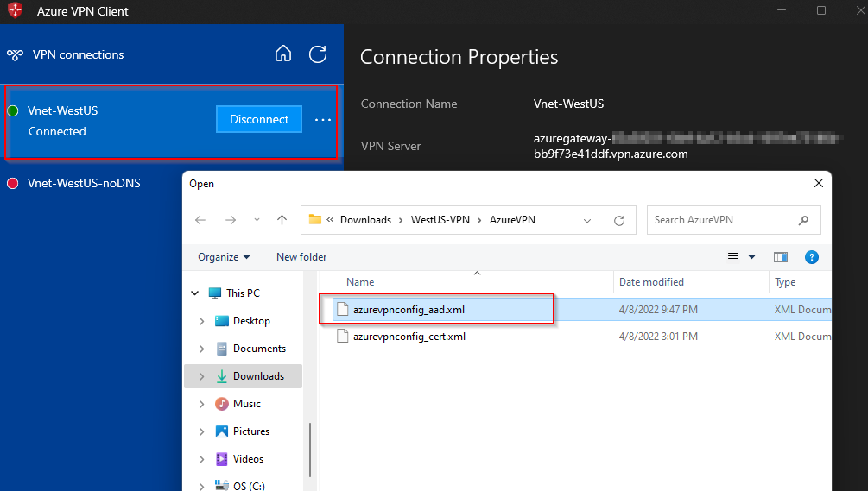Click the red status dot for Vnet-WestUS-noDNS

click(13, 183)
